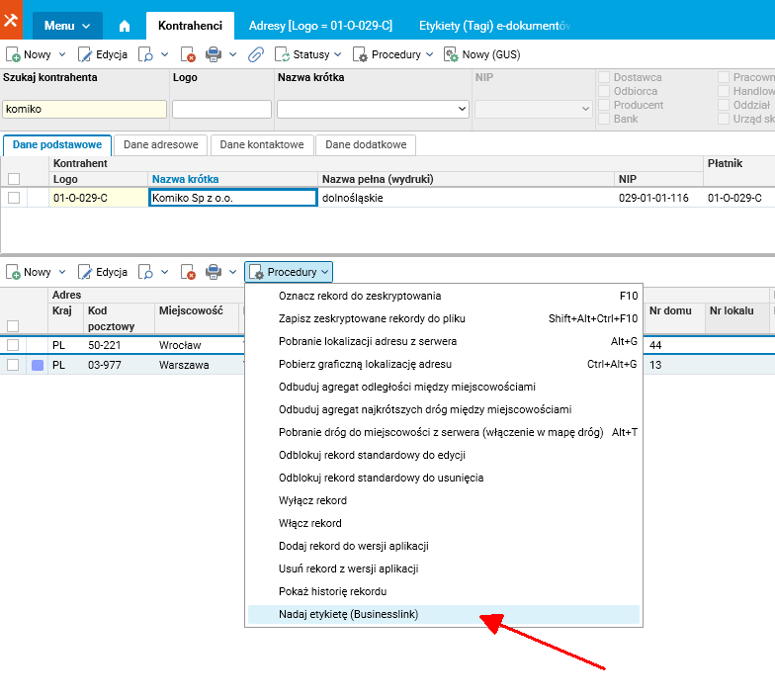Image resolution: width=775 pixels, height=700 pixels.
Task: Open the arrow next to the top Nowy button
Action: click(x=62, y=54)
